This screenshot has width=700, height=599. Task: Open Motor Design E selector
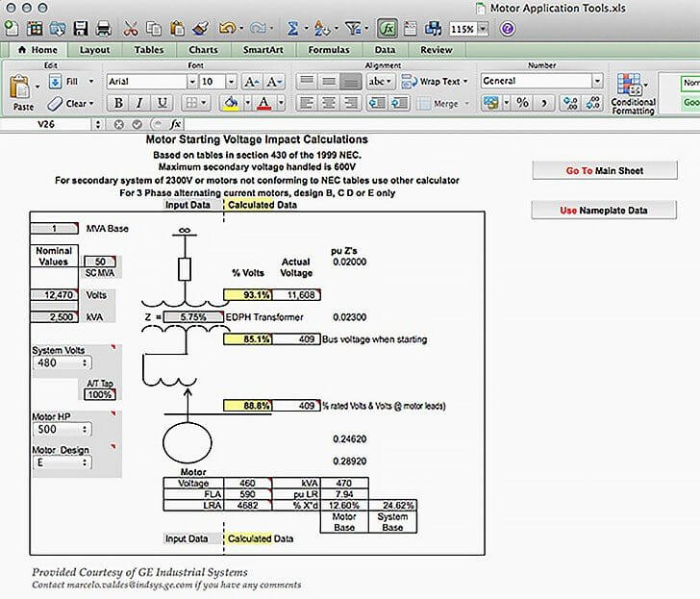62,462
